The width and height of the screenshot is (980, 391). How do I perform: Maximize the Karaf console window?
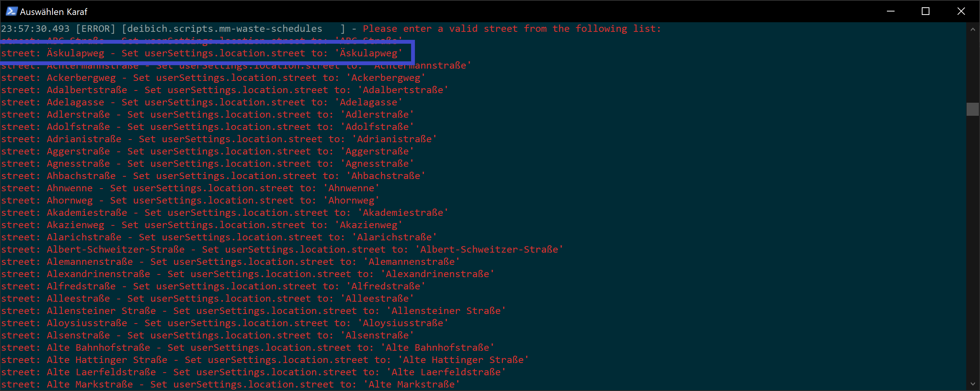click(x=926, y=11)
